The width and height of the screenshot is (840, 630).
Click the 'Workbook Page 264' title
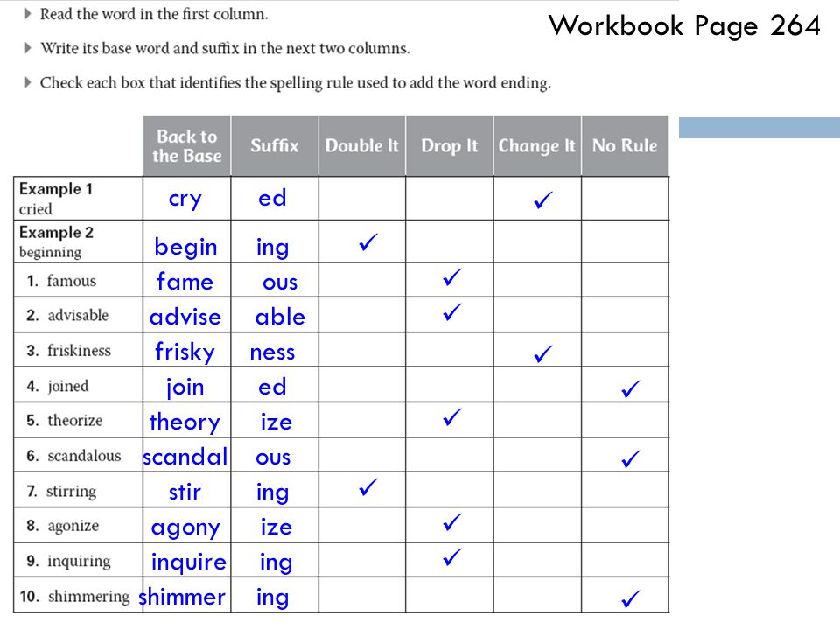pos(684,25)
